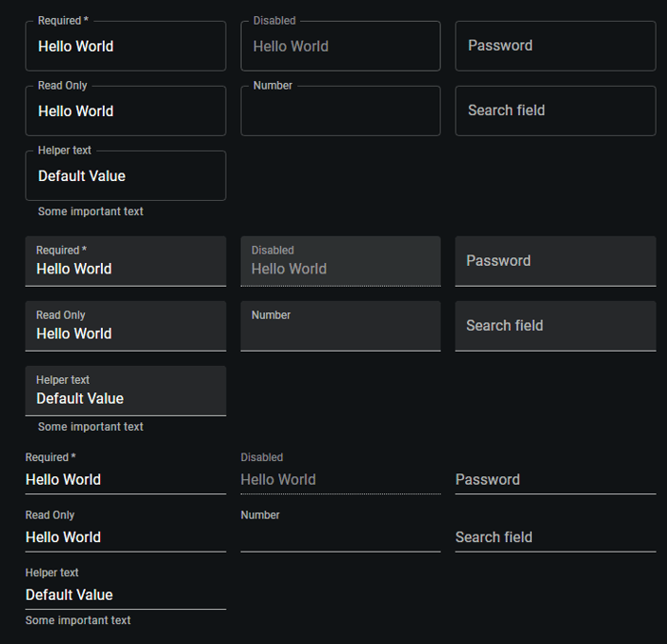Select the filled Search field input

556,326
